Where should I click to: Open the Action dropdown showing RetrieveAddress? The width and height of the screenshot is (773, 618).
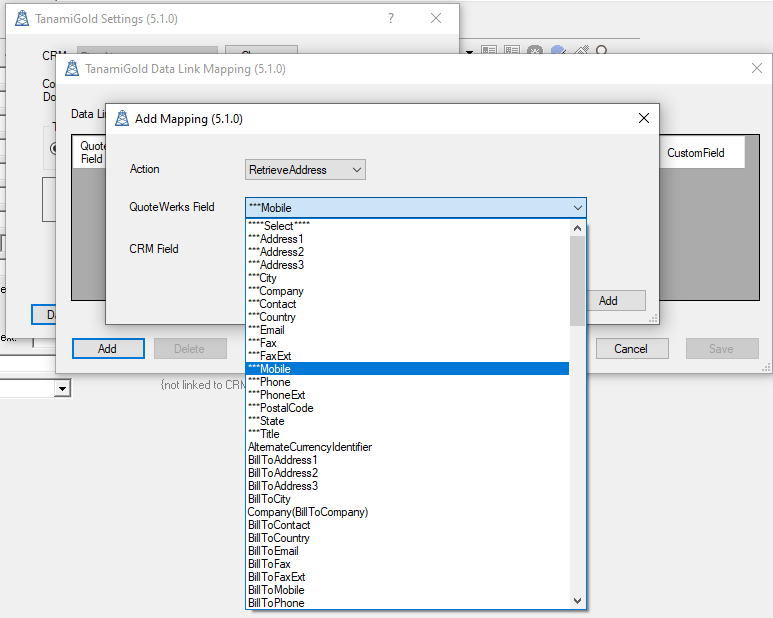click(305, 170)
